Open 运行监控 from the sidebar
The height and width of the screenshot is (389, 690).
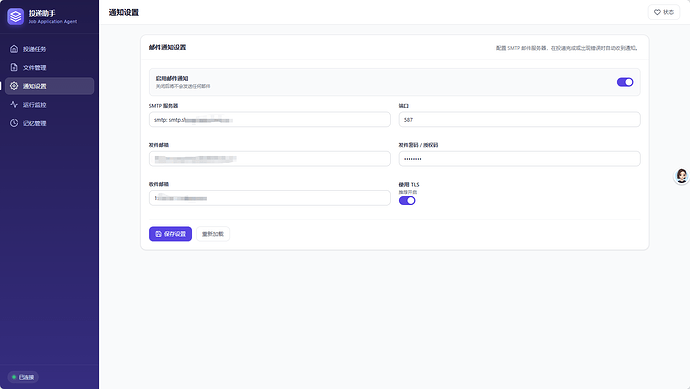(49, 105)
